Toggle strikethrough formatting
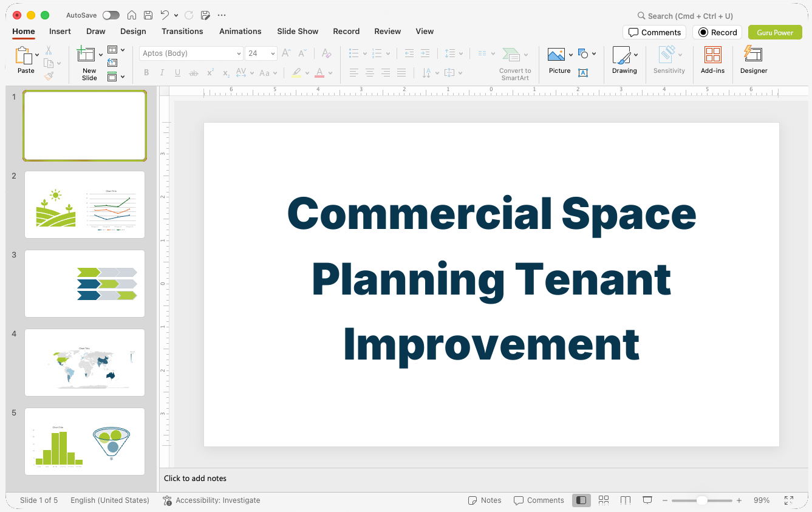The image size is (812, 512). [194, 73]
